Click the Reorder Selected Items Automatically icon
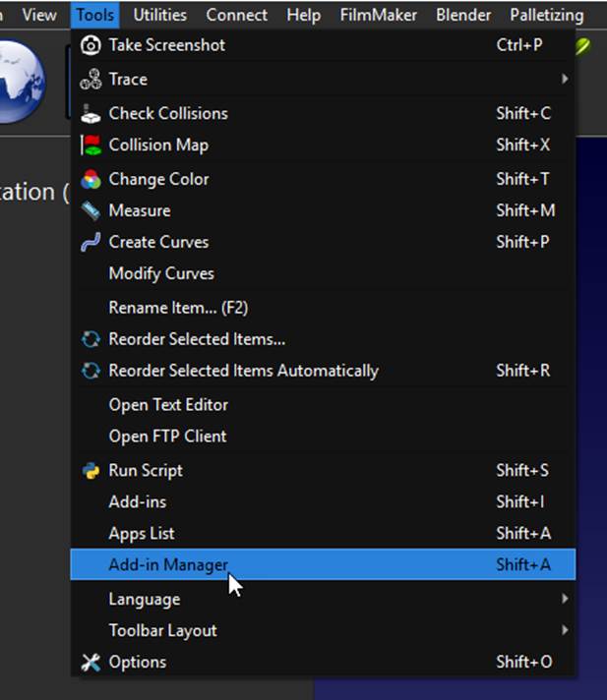607x700 pixels. click(x=91, y=371)
